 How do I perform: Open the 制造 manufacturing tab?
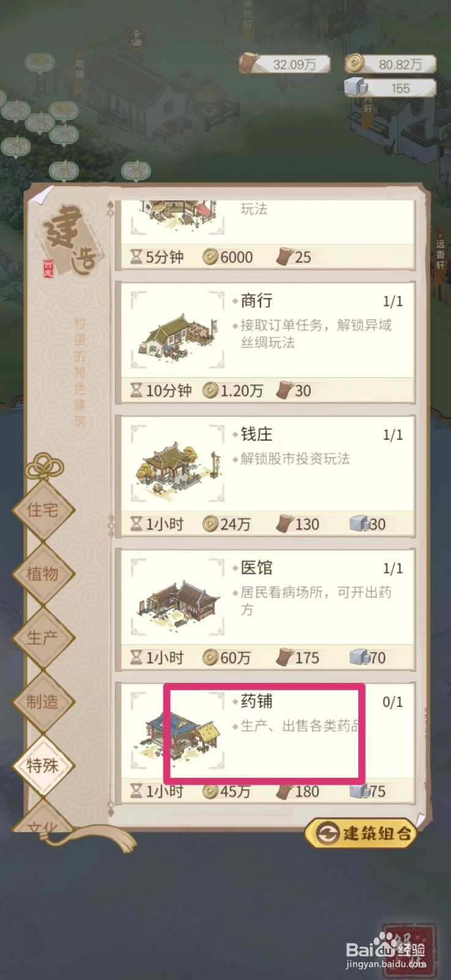42,702
